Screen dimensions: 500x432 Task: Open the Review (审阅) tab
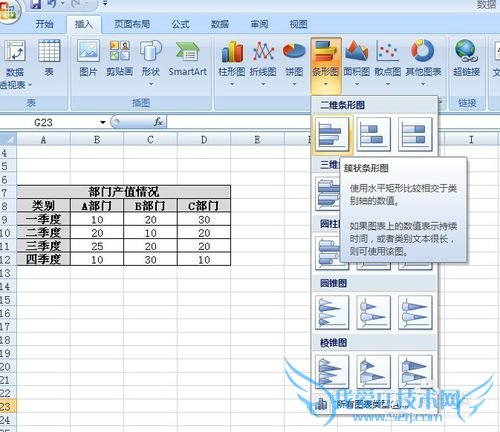coord(259,24)
